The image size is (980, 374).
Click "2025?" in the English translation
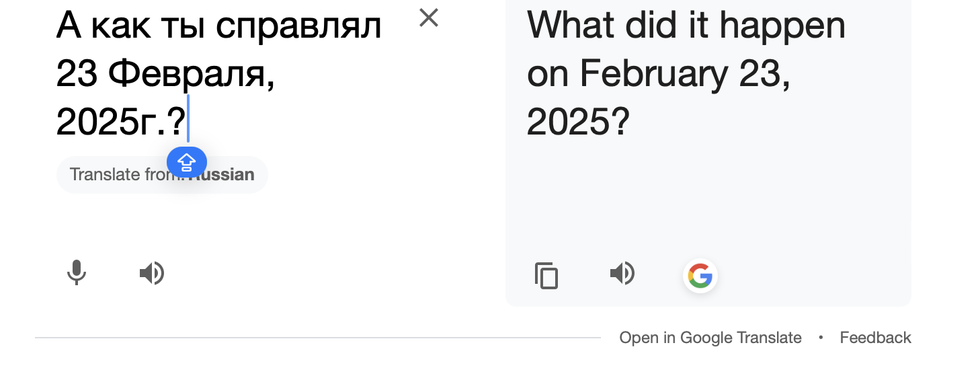[x=578, y=122]
